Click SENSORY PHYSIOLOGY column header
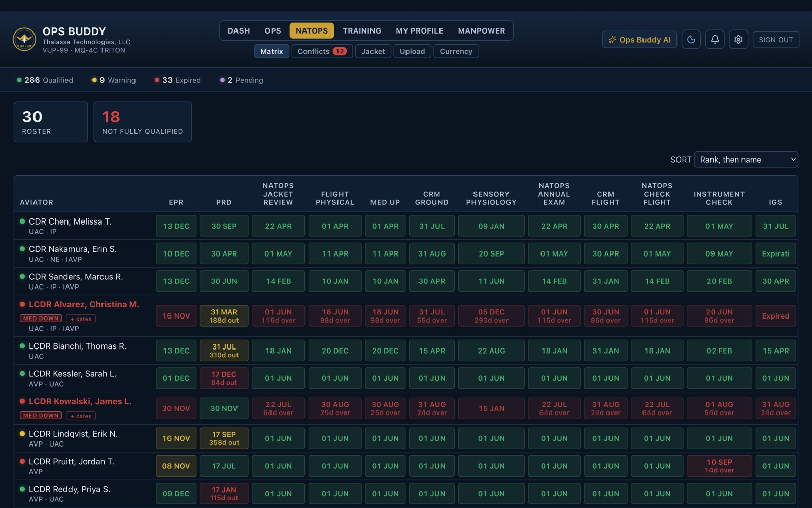Viewport: 812px width, 508px height. (x=491, y=198)
